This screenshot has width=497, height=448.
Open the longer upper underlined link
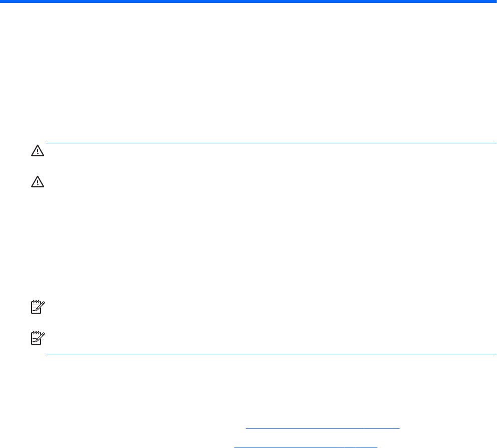pyautogui.click(x=323, y=428)
